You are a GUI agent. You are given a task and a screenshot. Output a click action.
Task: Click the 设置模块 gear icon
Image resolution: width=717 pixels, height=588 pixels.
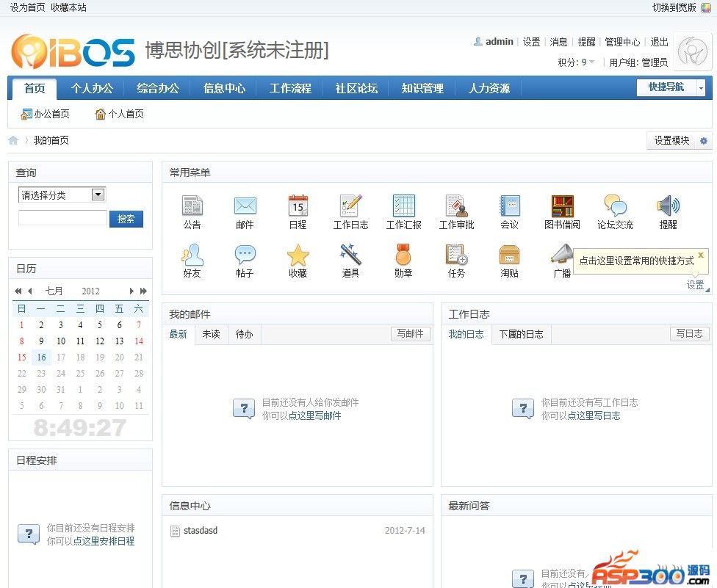(703, 141)
